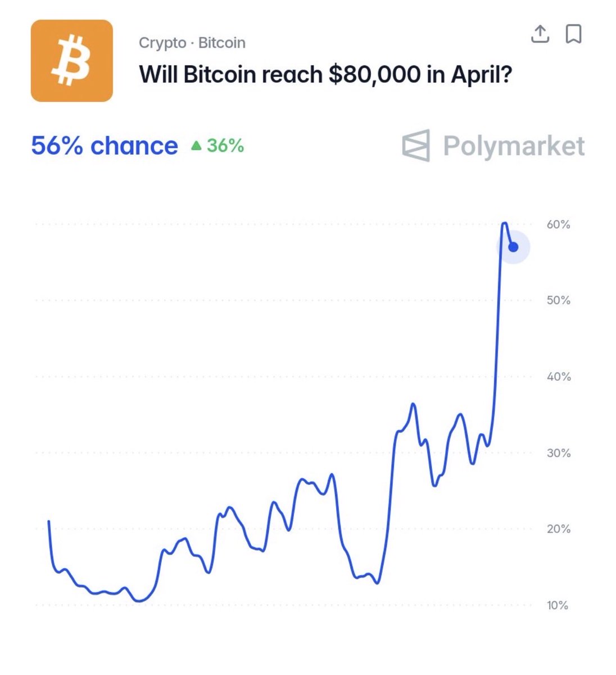This screenshot has height=675, width=616.
Task: Click the 40% y-axis label
Action: (x=558, y=377)
